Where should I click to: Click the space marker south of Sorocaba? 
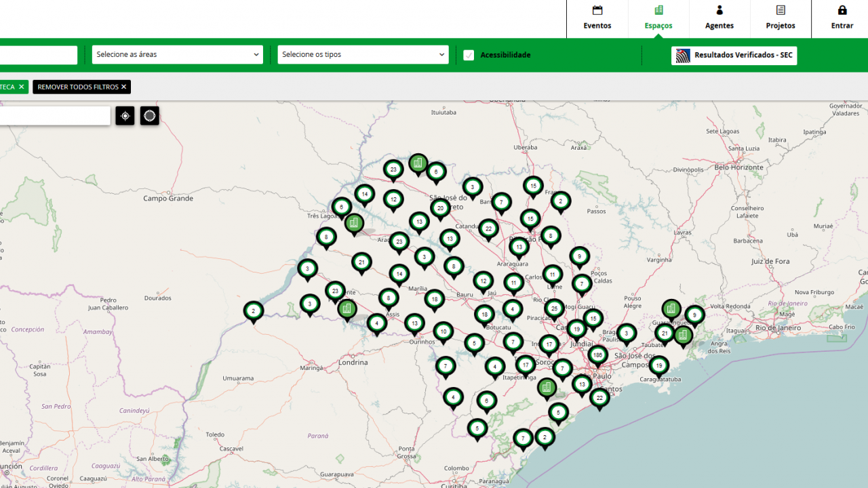[x=547, y=390]
